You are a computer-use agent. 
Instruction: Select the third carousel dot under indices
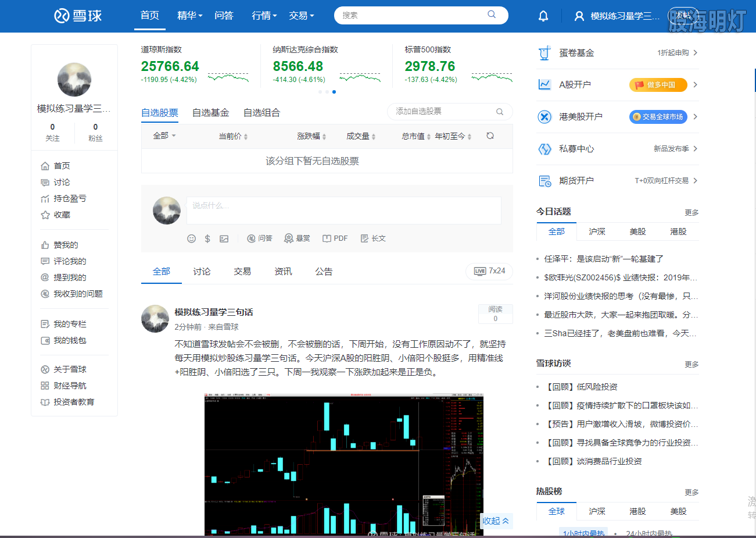click(334, 92)
